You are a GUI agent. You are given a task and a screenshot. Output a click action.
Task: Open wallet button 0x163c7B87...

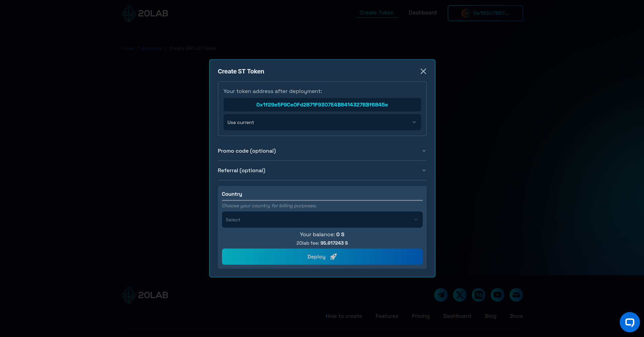[x=485, y=13]
